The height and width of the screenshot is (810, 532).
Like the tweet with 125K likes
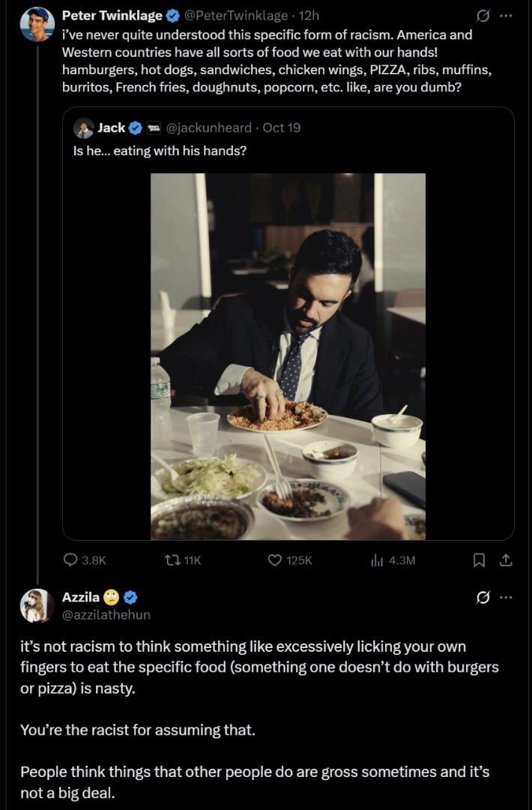(x=275, y=559)
